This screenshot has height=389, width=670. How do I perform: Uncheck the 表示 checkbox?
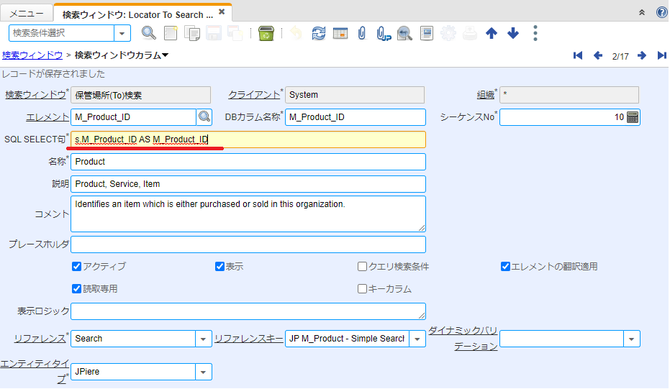pyautogui.click(x=220, y=267)
